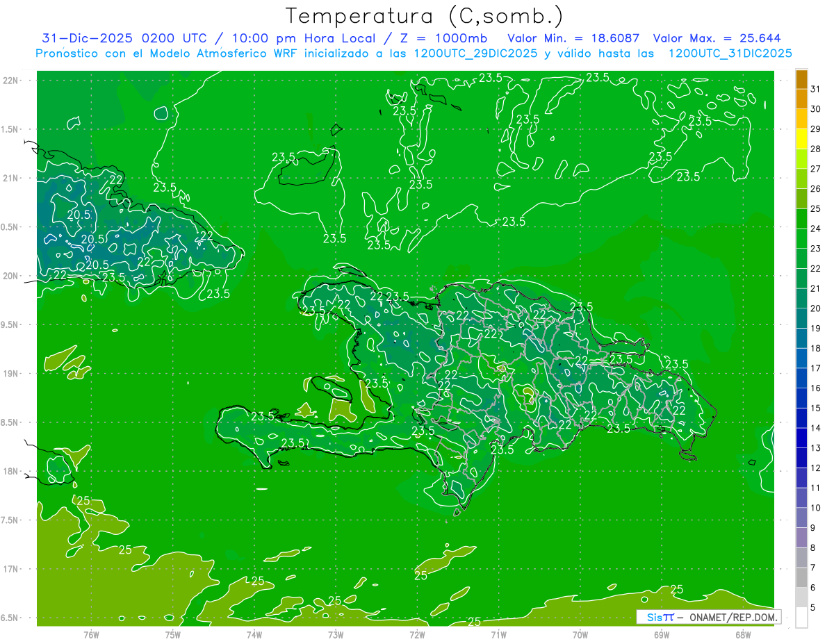Image resolution: width=834 pixels, height=644 pixels.
Task: Click the "68W" longitude axis label
Action: (x=743, y=634)
